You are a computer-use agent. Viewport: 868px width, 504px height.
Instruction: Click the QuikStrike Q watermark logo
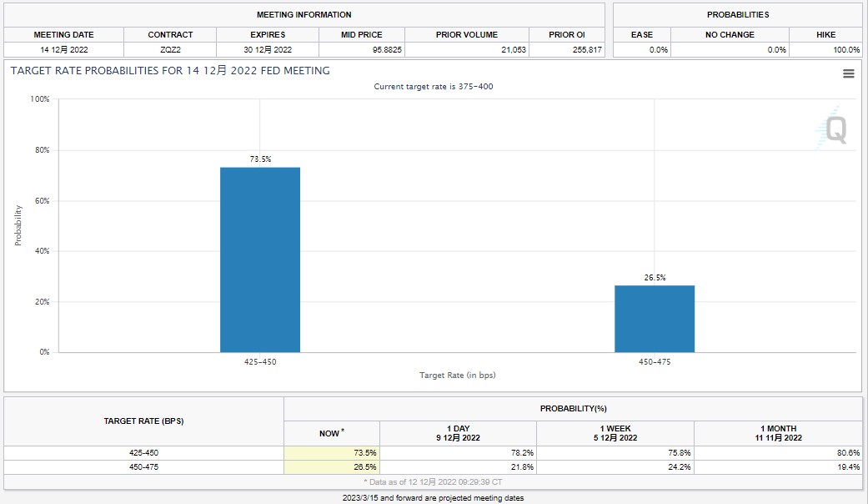coord(831,129)
